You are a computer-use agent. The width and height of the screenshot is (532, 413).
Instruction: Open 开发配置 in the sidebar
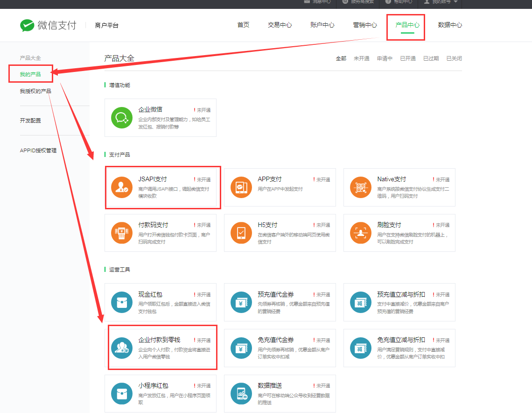(x=30, y=120)
